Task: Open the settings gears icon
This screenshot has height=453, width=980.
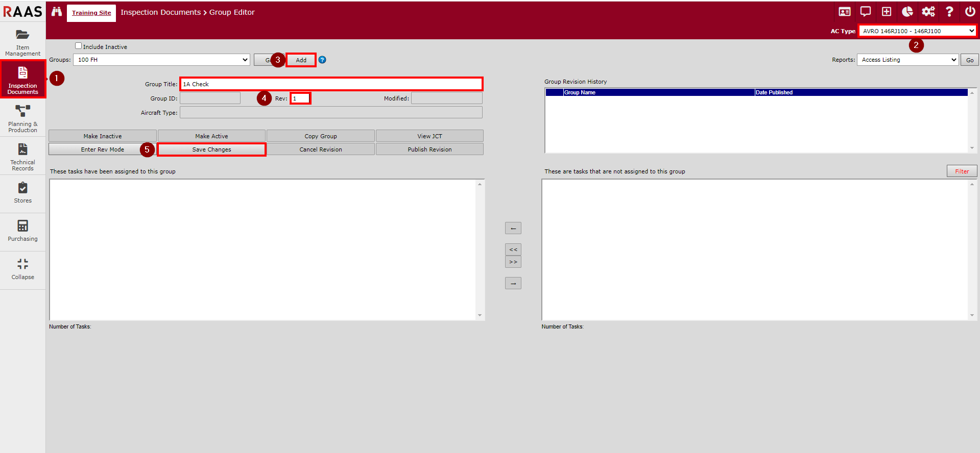Action: [x=928, y=12]
